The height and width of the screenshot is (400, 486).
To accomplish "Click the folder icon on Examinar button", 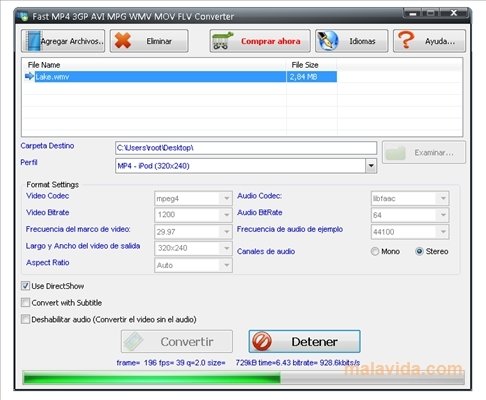I will (x=395, y=153).
